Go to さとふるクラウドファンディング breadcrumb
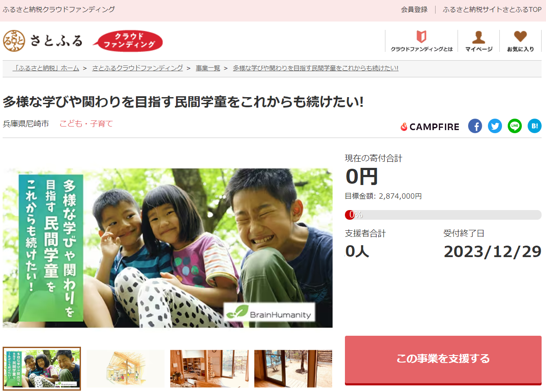Screen dimensions: 546x392 pyautogui.click(x=137, y=68)
